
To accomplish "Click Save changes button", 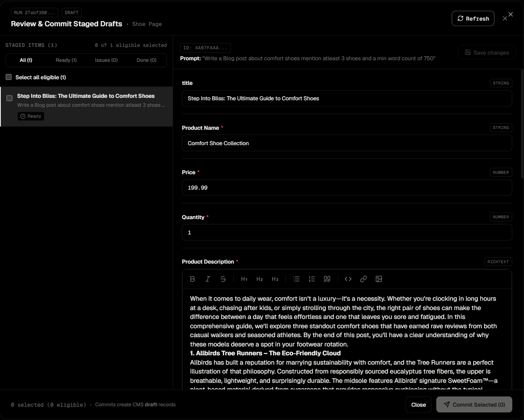I will tap(487, 53).
